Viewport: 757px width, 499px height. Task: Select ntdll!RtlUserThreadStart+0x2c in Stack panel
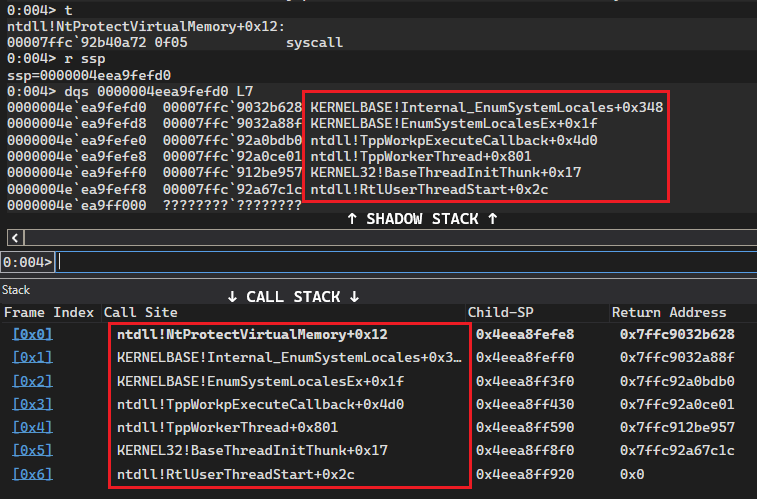point(236,474)
